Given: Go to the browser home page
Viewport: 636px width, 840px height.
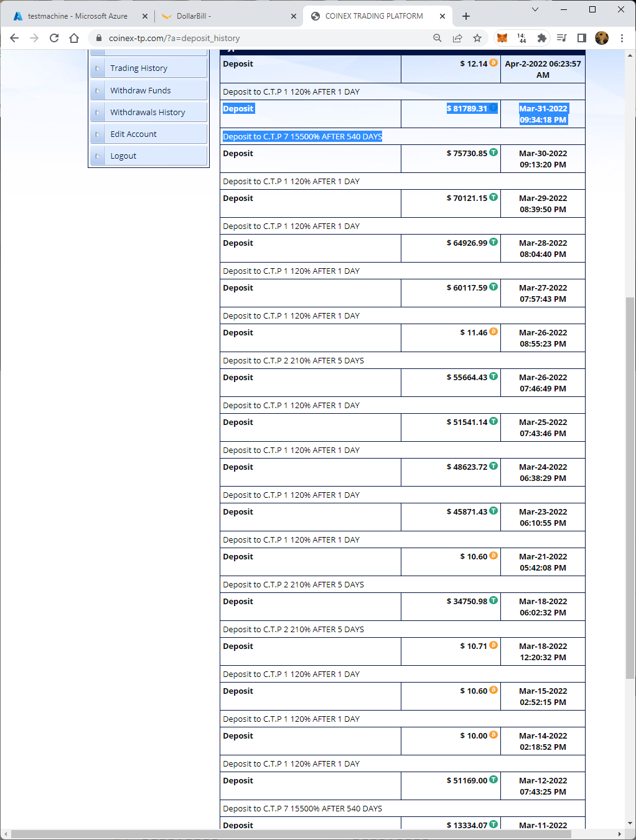Looking at the screenshot, I should pyautogui.click(x=74, y=38).
